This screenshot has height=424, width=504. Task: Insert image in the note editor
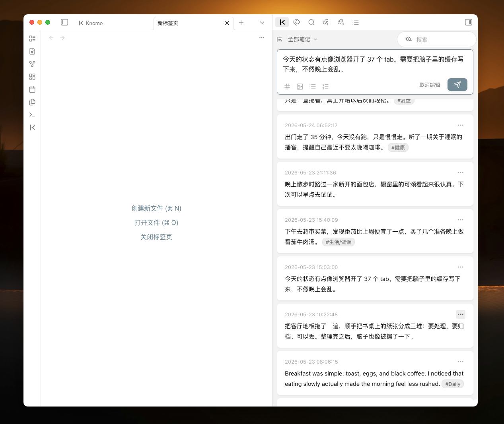tap(300, 87)
